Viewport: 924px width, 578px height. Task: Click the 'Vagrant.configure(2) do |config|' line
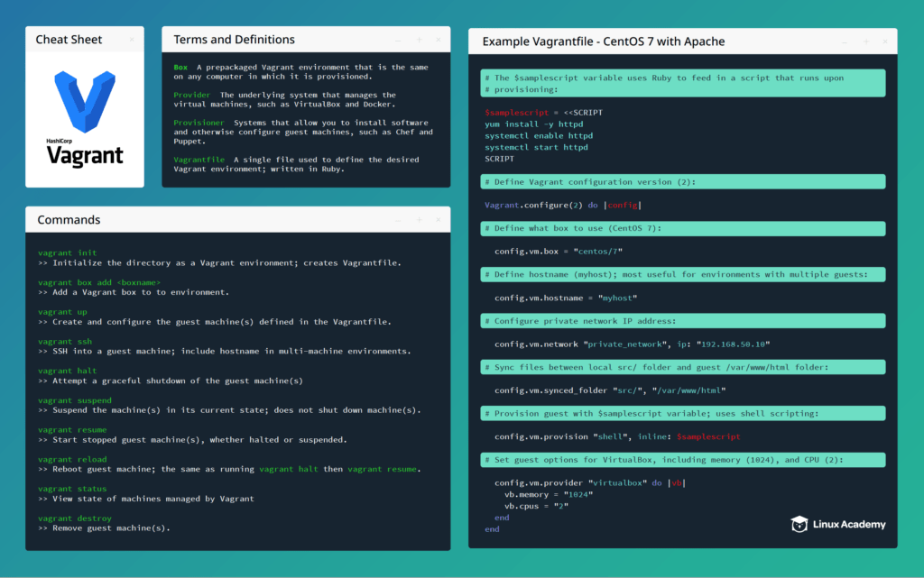(563, 205)
